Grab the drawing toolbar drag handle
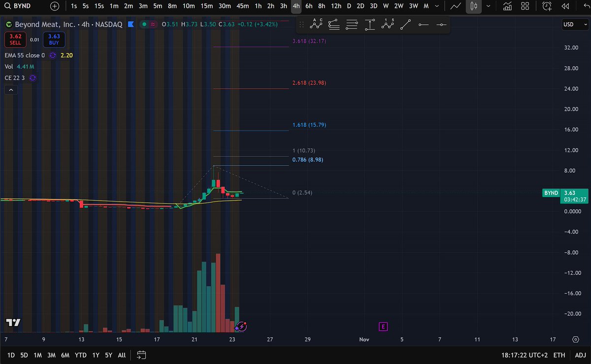The image size is (591, 364). click(x=302, y=24)
